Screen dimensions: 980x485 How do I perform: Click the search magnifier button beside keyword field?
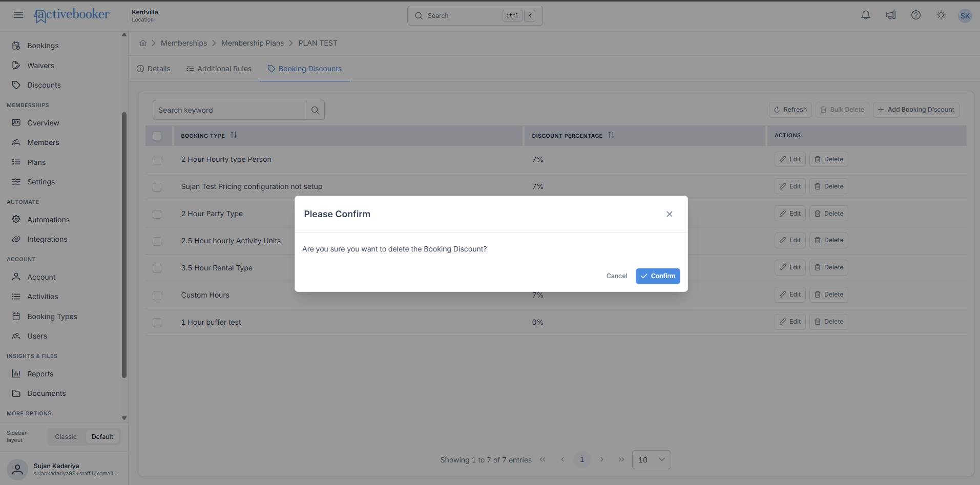click(315, 110)
